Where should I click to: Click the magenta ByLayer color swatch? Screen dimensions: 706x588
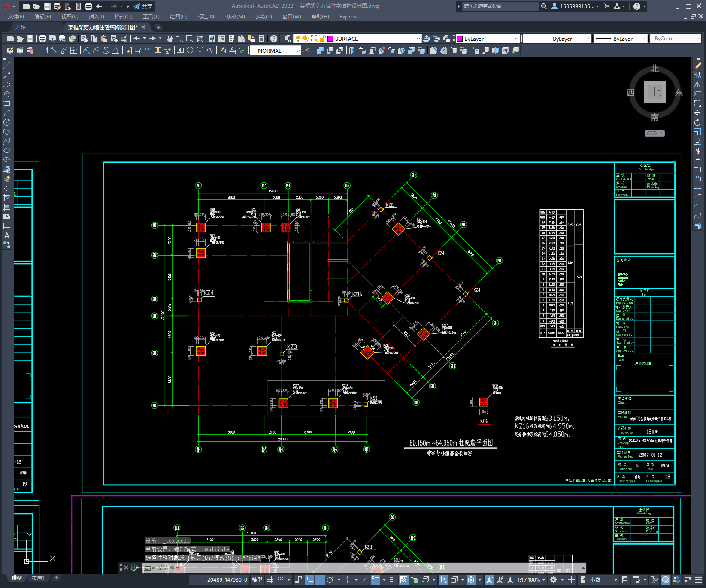point(460,39)
